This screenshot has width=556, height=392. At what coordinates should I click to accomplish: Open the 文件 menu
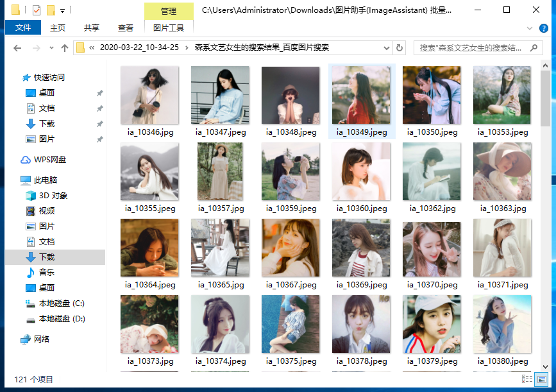point(23,28)
